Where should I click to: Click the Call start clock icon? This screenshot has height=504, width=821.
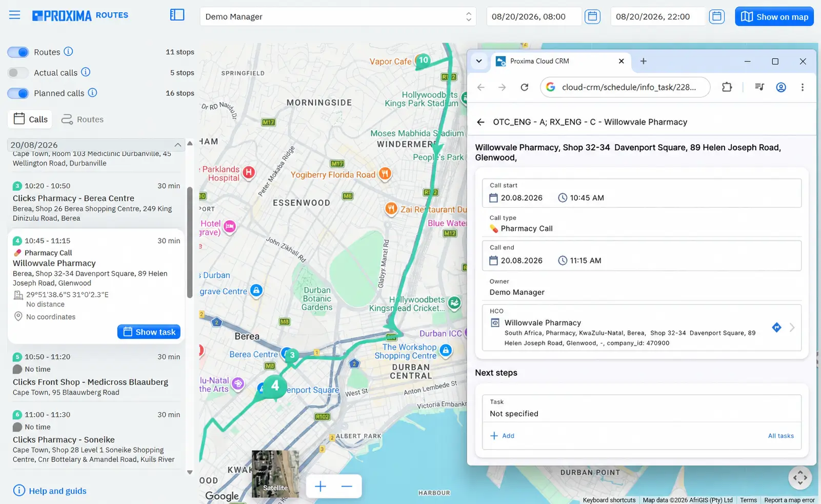(563, 198)
